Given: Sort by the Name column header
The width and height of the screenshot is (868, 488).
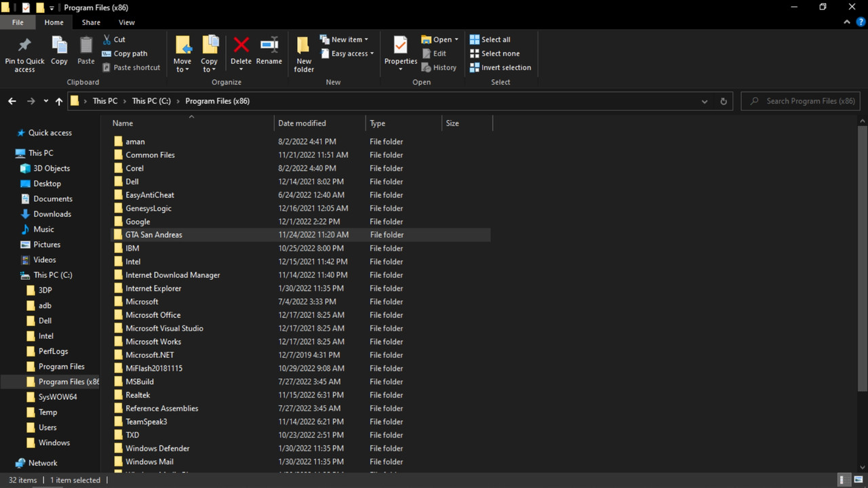Looking at the screenshot, I should click(191, 123).
